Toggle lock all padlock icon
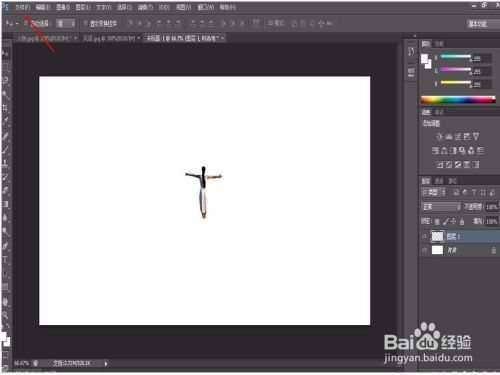This screenshot has width=500, height=375. coord(462,221)
